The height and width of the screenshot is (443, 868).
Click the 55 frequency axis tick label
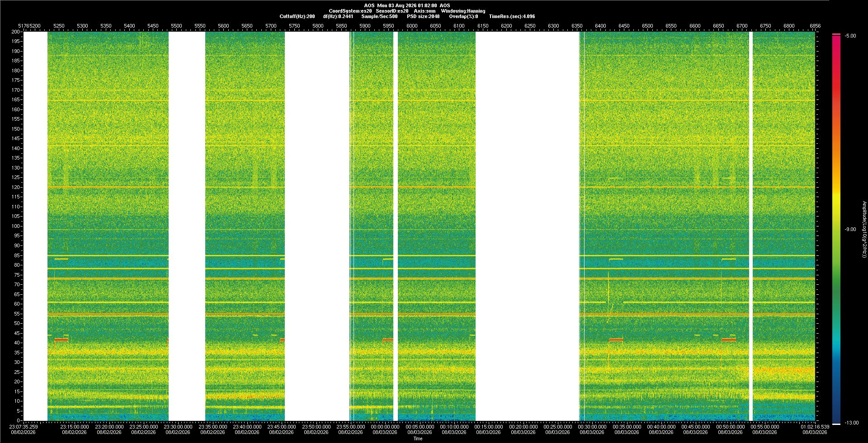click(17, 314)
